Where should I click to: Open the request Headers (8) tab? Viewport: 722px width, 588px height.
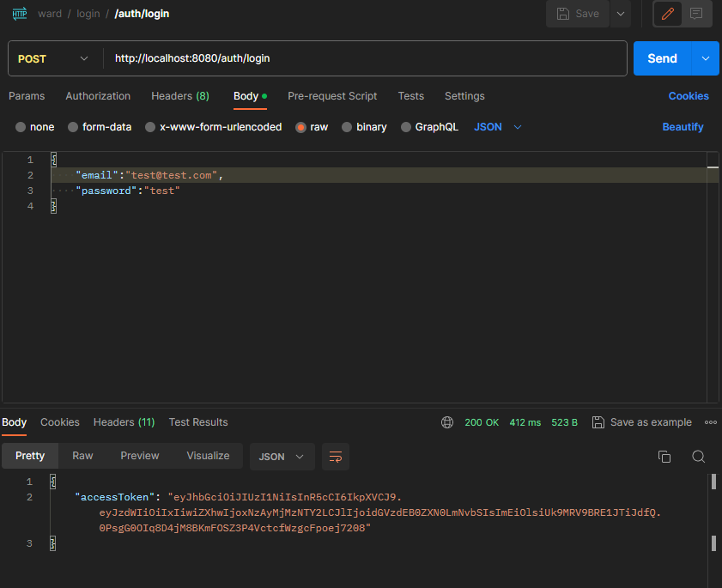tap(180, 96)
